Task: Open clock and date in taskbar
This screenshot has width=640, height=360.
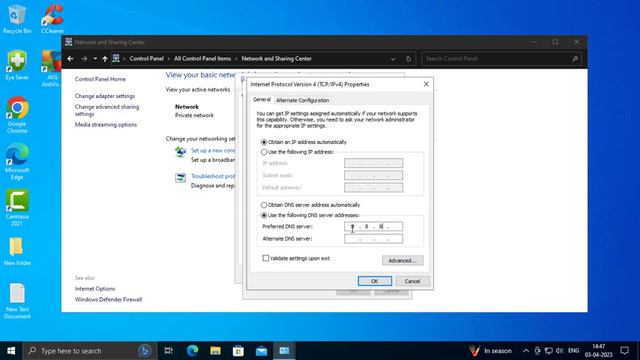Action: [x=598, y=351]
